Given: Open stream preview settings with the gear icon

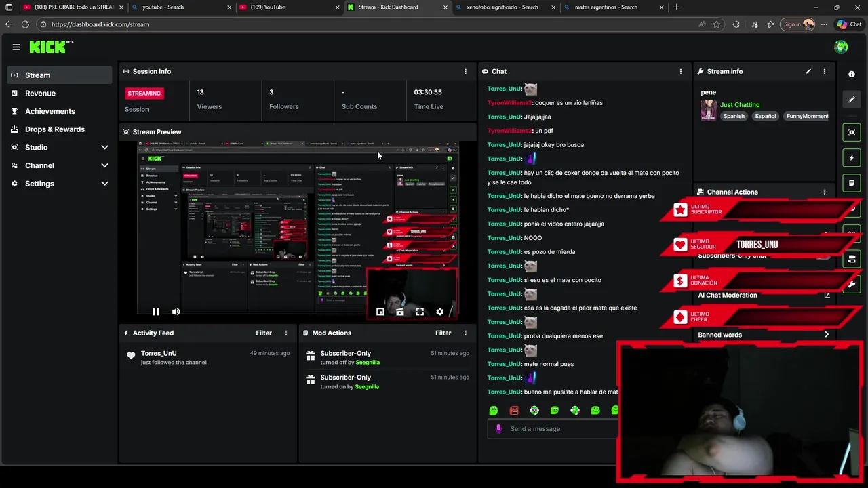Looking at the screenshot, I should (439, 312).
